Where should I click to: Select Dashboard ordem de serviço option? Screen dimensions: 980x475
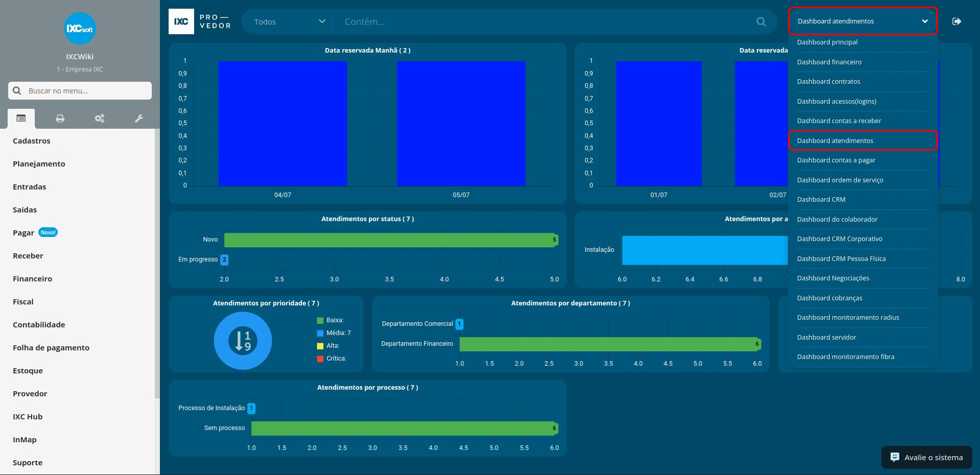pyautogui.click(x=863, y=180)
